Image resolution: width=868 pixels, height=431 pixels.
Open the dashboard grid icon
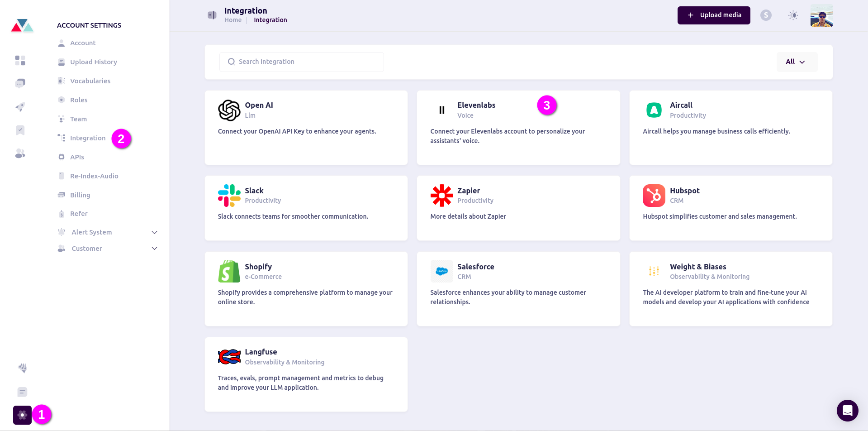20,60
